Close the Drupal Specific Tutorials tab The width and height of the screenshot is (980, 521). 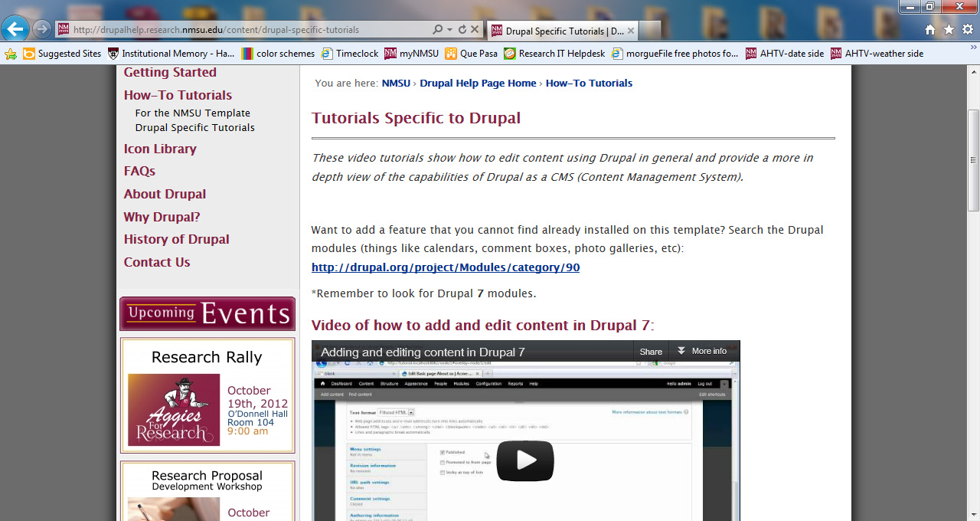click(631, 31)
